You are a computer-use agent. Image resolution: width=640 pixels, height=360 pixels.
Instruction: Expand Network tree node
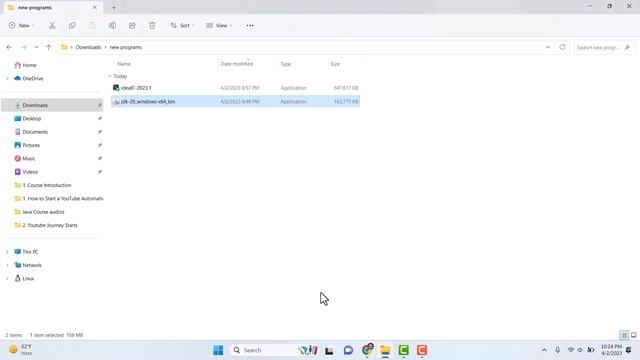tap(7, 265)
